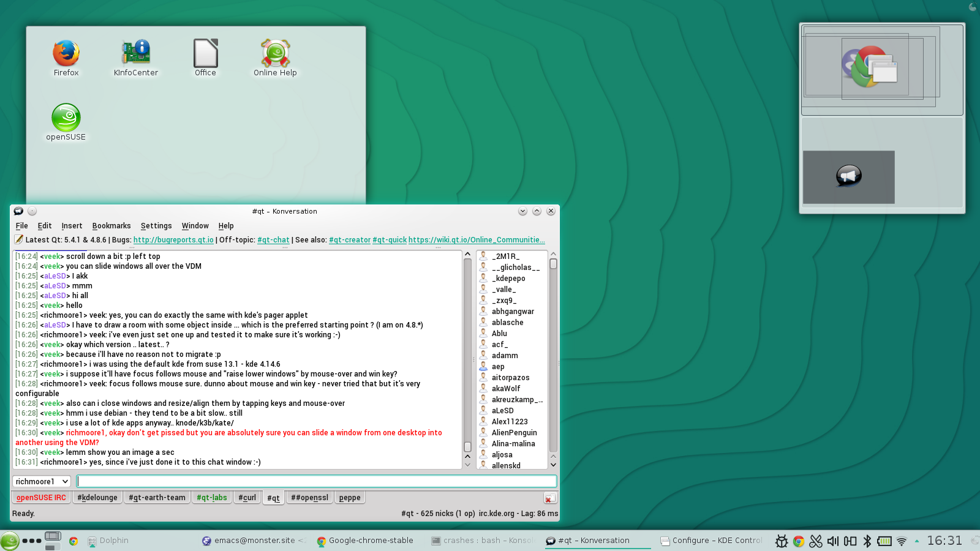Click the Chrome quick-launch icon in taskbar
The height and width of the screenshot is (551, 980).
click(73, 541)
